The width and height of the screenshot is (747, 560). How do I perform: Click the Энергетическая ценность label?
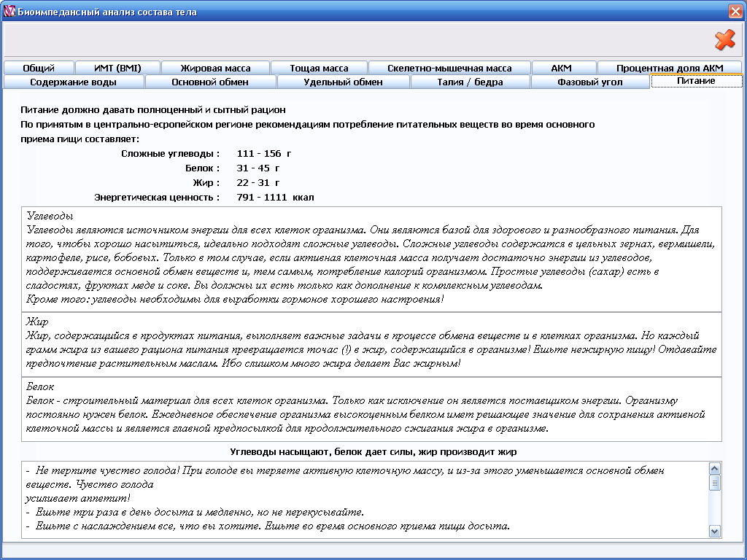tap(157, 197)
